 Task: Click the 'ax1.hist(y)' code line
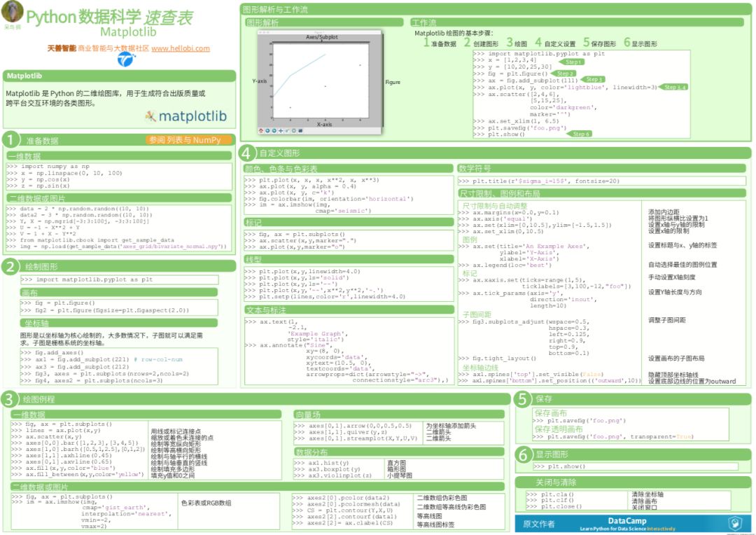pos(329,463)
